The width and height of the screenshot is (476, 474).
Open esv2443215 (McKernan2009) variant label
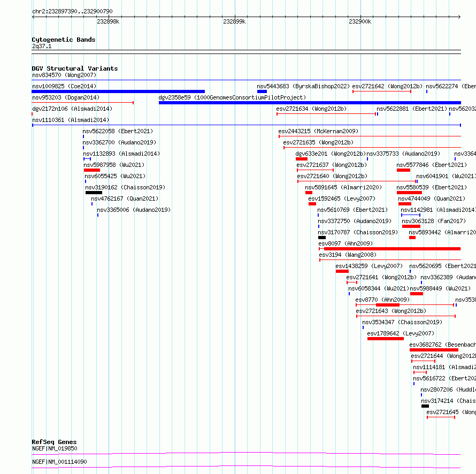318,131
